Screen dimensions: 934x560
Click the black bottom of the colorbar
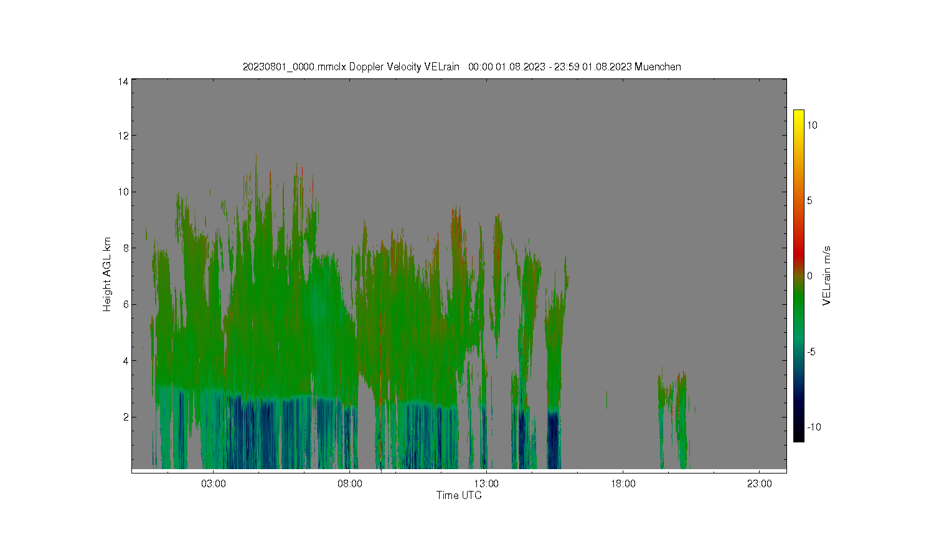point(798,437)
